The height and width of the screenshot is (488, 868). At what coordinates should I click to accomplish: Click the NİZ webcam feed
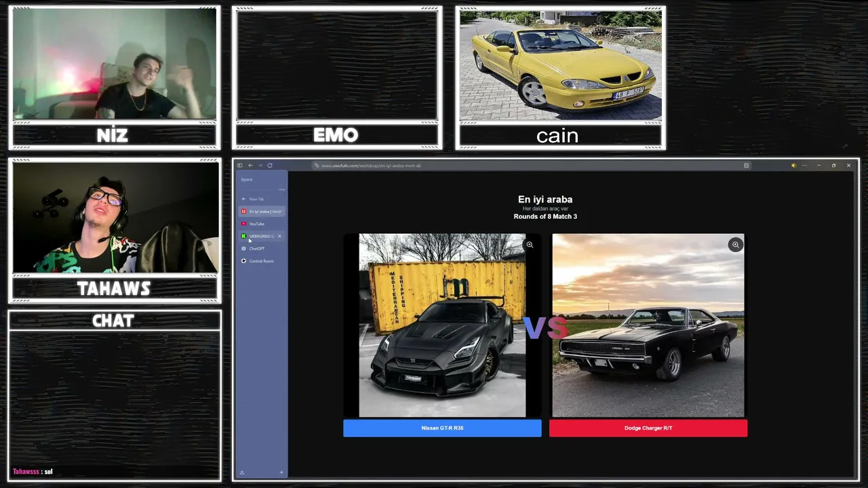tap(115, 64)
